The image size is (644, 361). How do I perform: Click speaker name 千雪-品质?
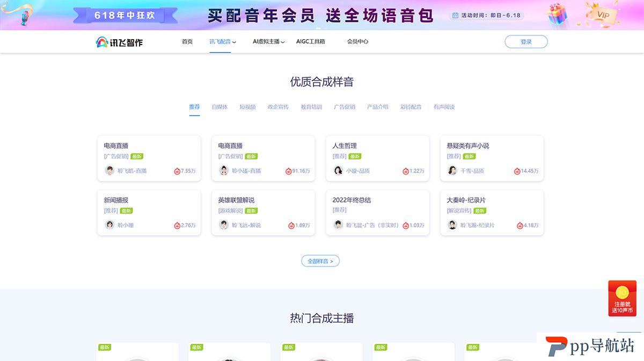[x=472, y=171]
